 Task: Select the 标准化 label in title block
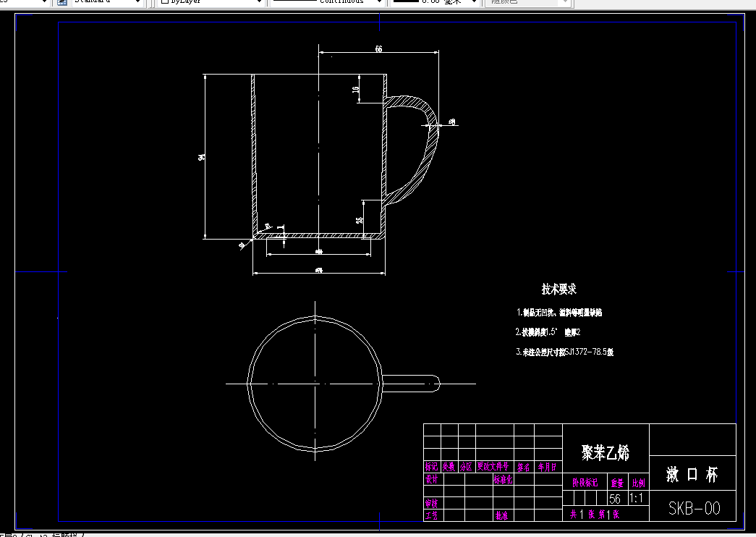pos(503,479)
